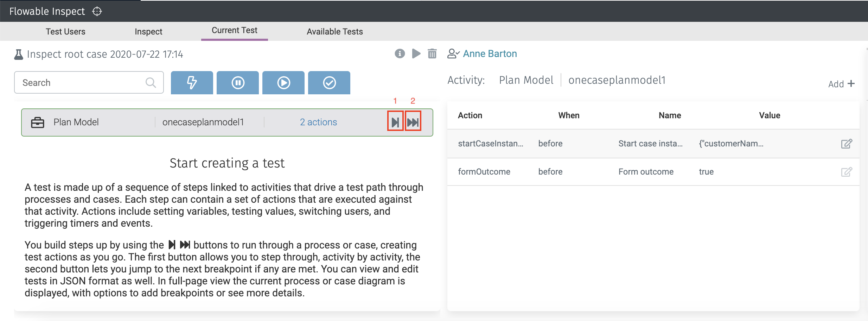Run the current test with play icon
868x321 pixels.
[x=416, y=53]
